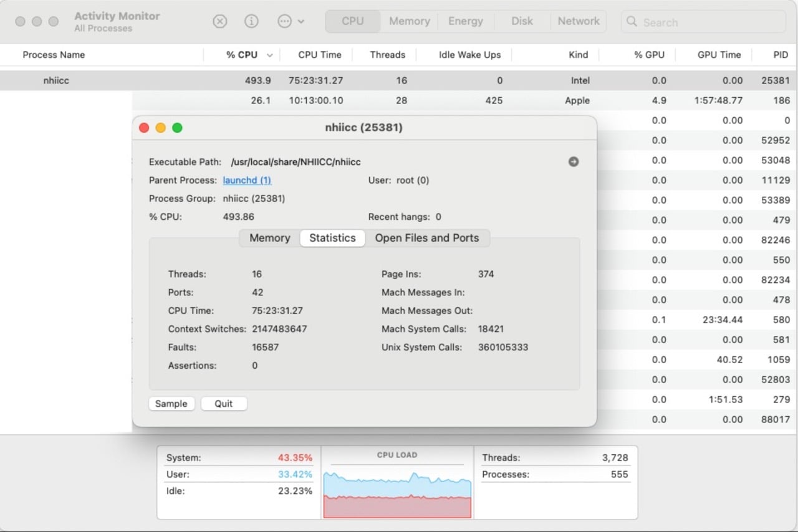Open the Energy tab
Screen dimensions: 798x532
click(x=466, y=21)
